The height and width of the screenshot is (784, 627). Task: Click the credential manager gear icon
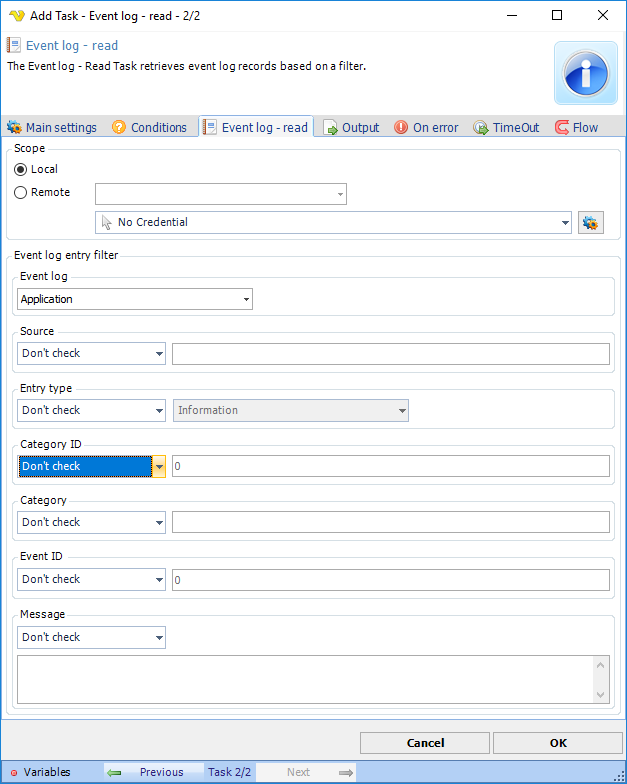pyautogui.click(x=590, y=222)
